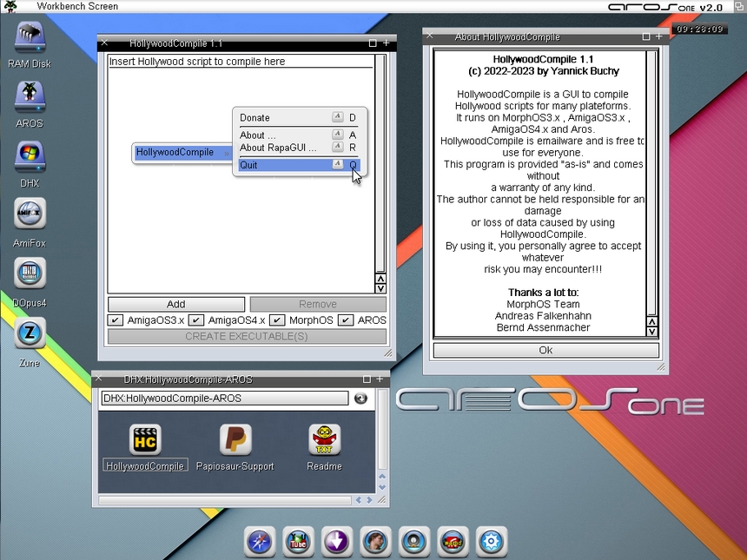Click Ok in the About window
Image resolution: width=747 pixels, height=560 pixels.
coord(545,351)
